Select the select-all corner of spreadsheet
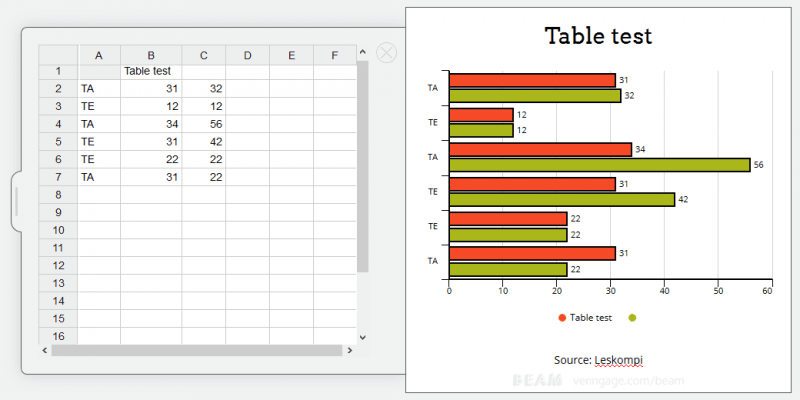This screenshot has width=800, height=400. tap(58, 55)
